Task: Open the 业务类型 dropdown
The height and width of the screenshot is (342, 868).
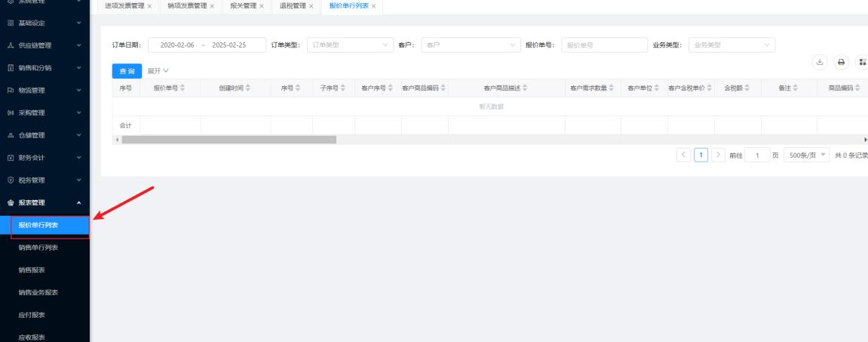Action: tap(731, 45)
